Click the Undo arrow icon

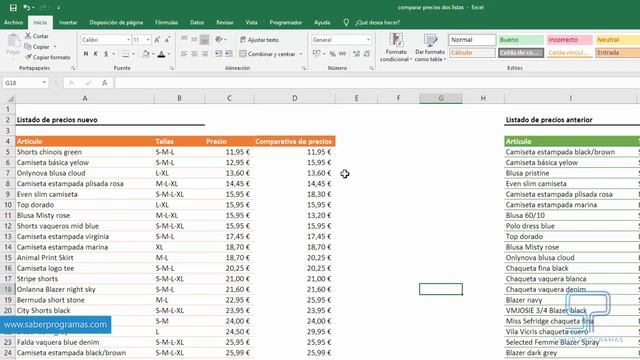(x=27, y=7)
